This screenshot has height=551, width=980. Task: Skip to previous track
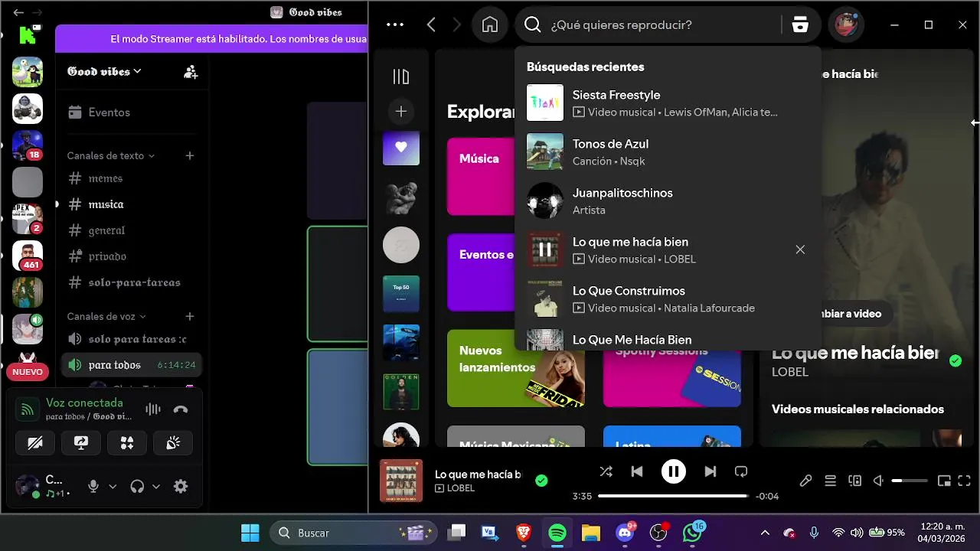click(637, 471)
